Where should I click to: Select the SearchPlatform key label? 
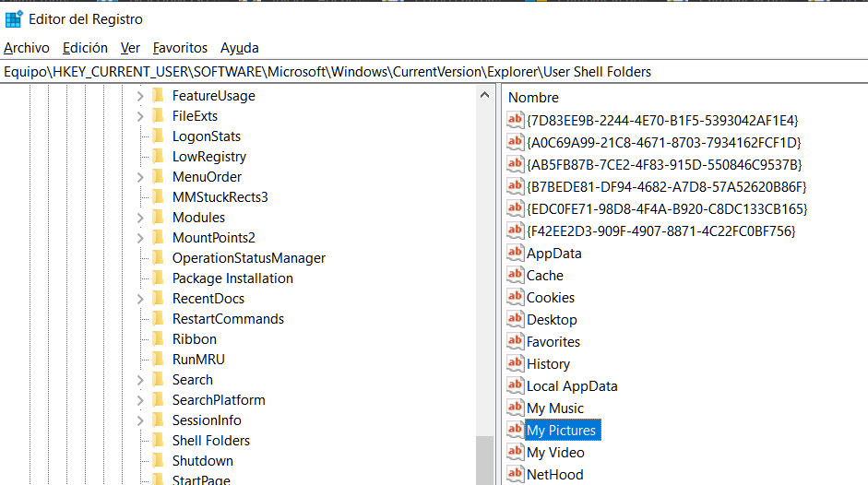[219, 400]
